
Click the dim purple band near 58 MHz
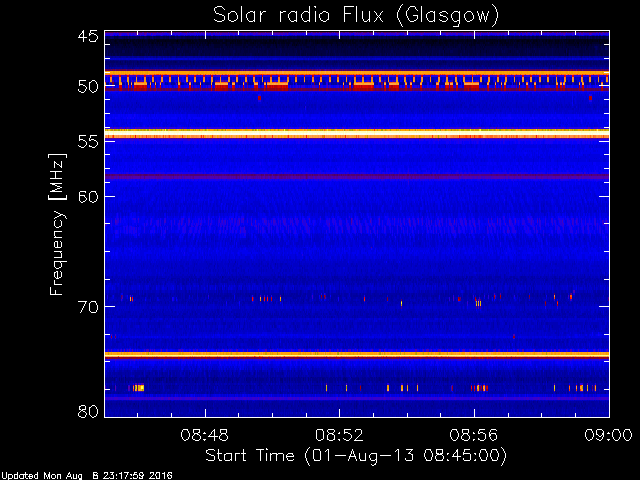pyautogui.click(x=357, y=176)
